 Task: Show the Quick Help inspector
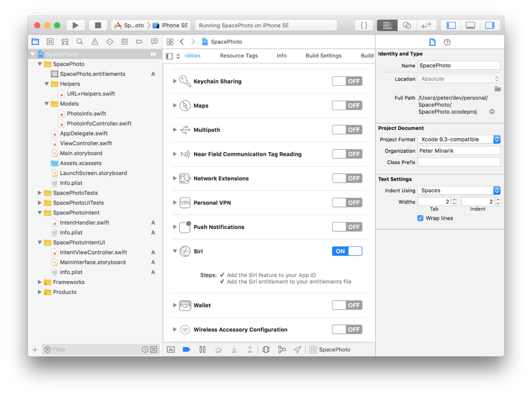click(447, 42)
